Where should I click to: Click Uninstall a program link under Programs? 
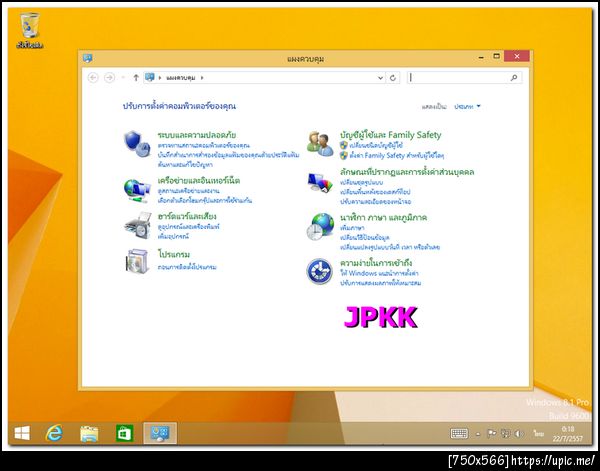pos(187,267)
